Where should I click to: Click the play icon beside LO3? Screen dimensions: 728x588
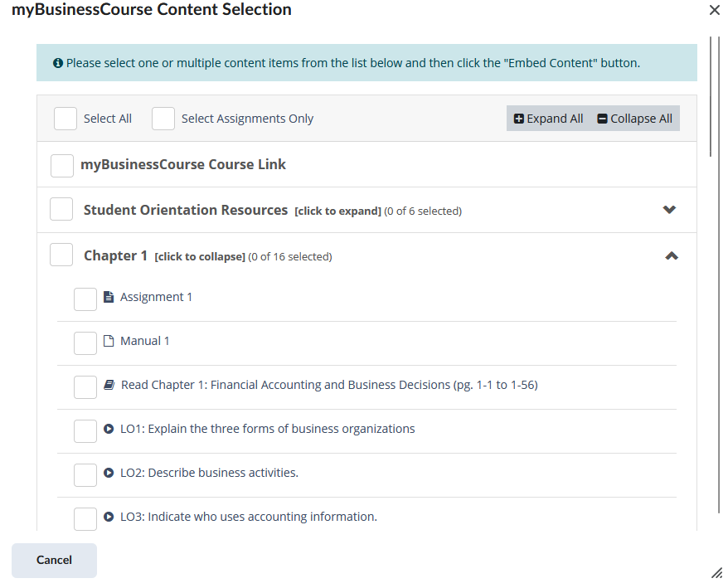coord(108,517)
